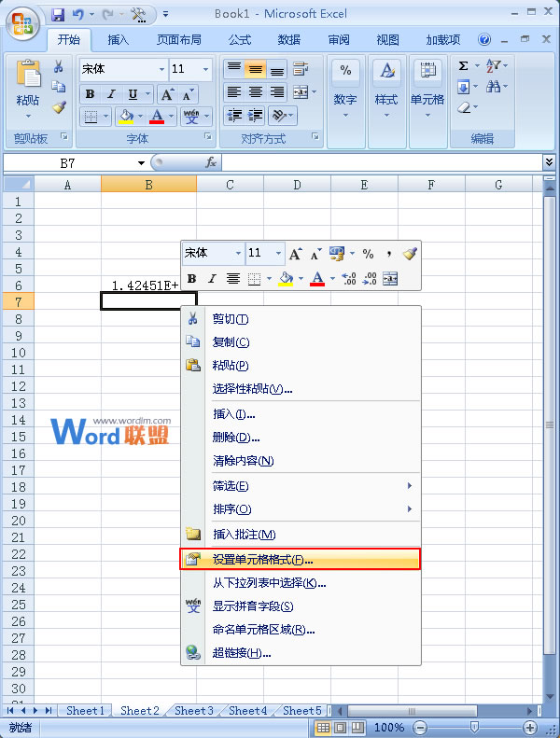Click the Fill down arrow icon
This screenshot has height=738, width=560.
click(x=464, y=87)
